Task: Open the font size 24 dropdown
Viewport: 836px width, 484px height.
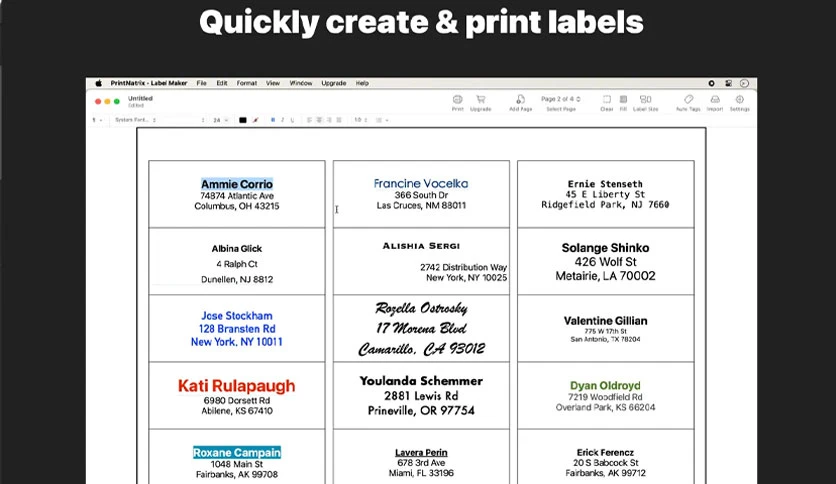Action: 221,120
